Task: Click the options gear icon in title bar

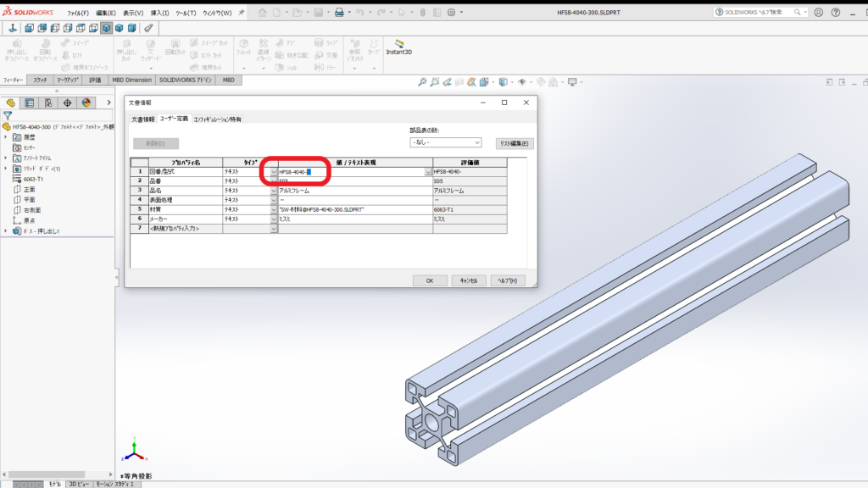Action: click(462, 13)
